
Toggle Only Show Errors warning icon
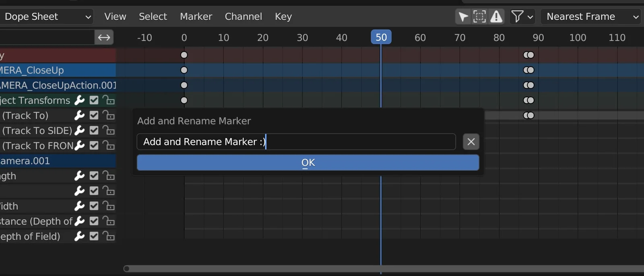click(496, 17)
